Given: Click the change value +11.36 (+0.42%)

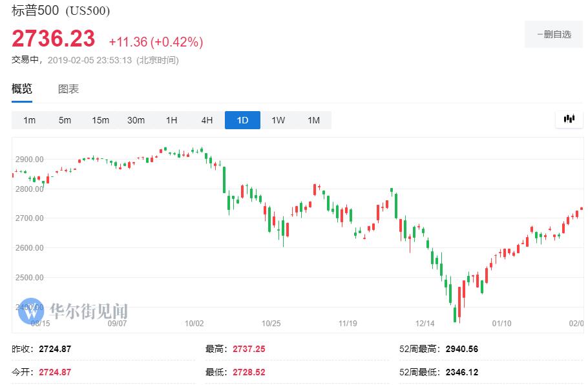Looking at the screenshot, I should [156, 41].
